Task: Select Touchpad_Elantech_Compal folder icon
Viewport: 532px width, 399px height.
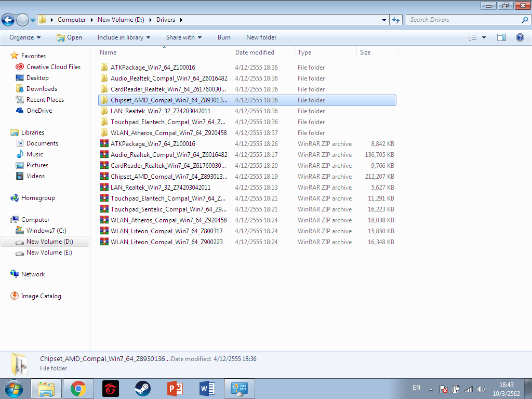Action: [x=104, y=122]
